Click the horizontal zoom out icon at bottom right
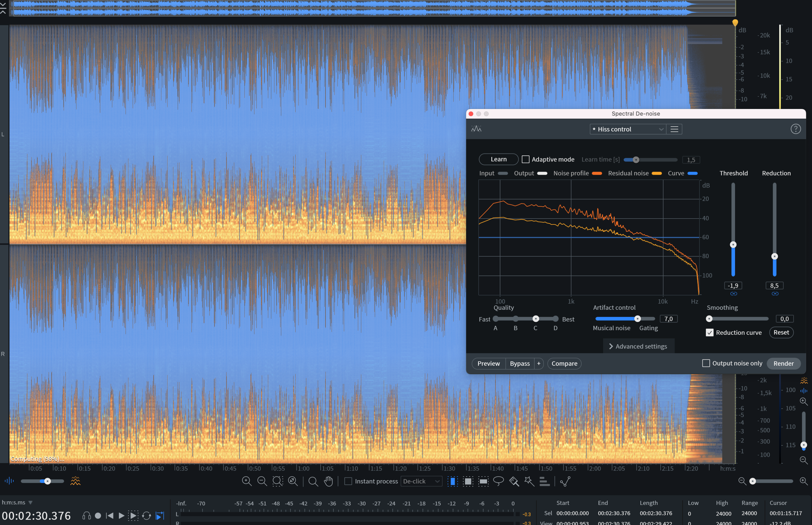 [742, 481]
